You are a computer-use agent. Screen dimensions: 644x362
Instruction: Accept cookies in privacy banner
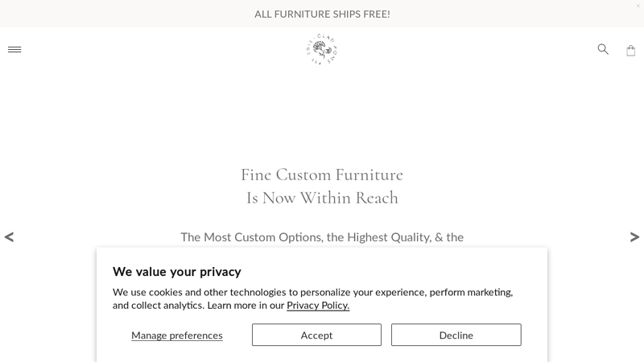[x=316, y=335]
